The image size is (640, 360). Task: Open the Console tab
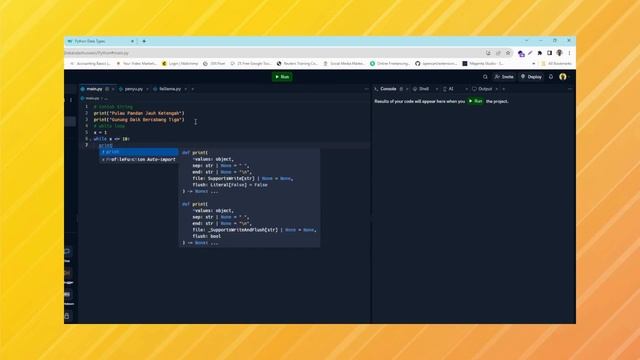(388, 89)
